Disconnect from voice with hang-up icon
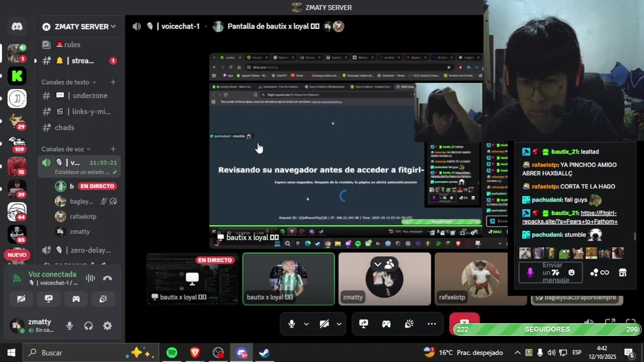The height and width of the screenshot is (362, 644). (x=107, y=278)
